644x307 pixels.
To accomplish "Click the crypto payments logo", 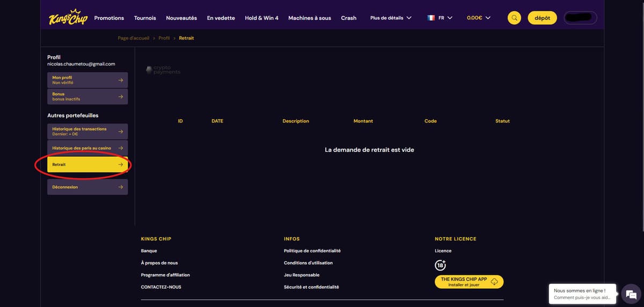I will 163,70.
